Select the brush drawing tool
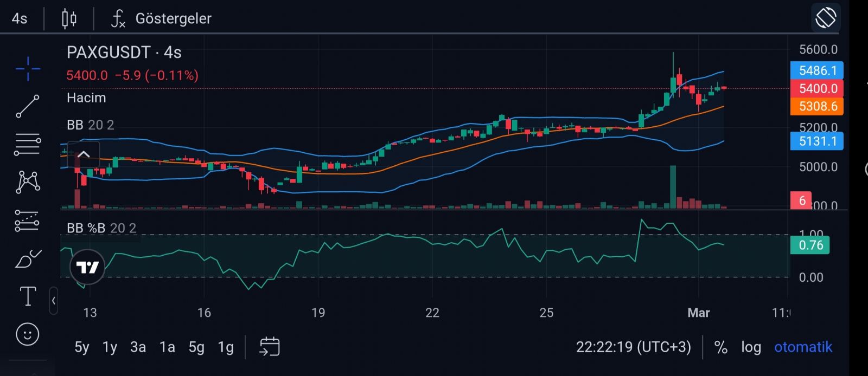The image size is (868, 376). pyautogui.click(x=28, y=259)
